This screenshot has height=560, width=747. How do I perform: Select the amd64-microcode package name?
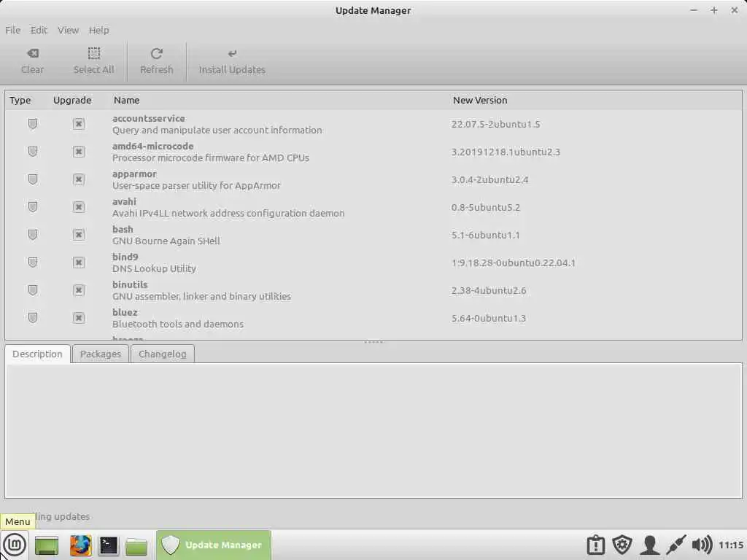tap(153, 146)
